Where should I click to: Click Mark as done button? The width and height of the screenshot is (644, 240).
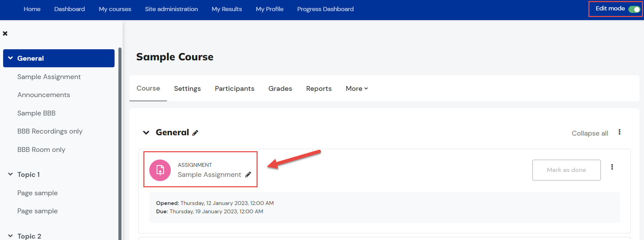[566, 170]
